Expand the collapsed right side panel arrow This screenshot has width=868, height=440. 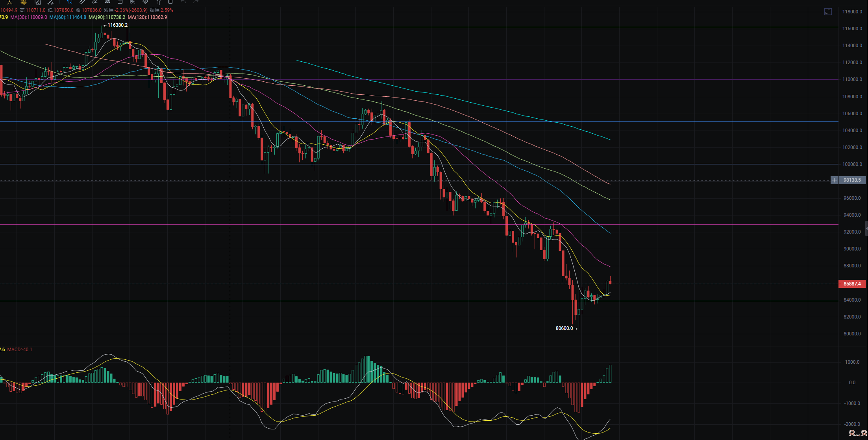click(866, 228)
